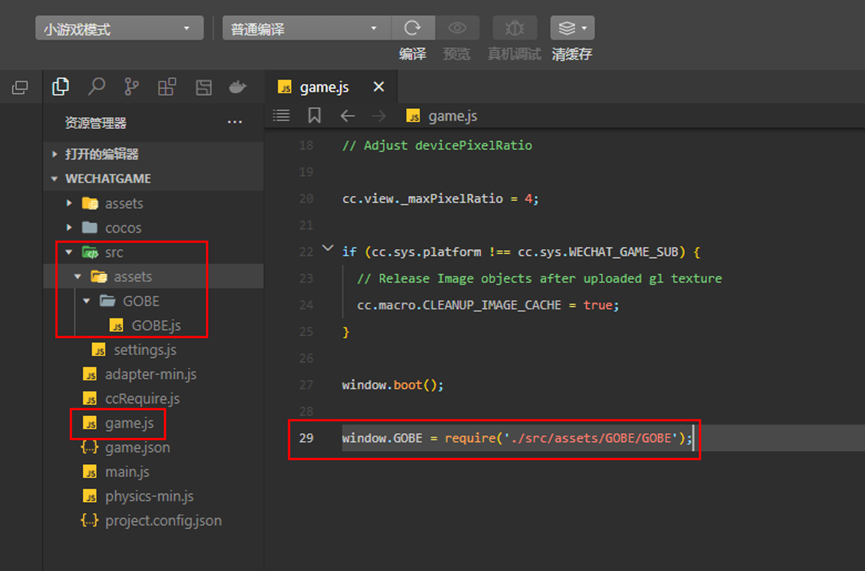Image resolution: width=865 pixels, height=571 pixels.
Task: Open the clear cache layers dropdown
Action: tap(572, 29)
